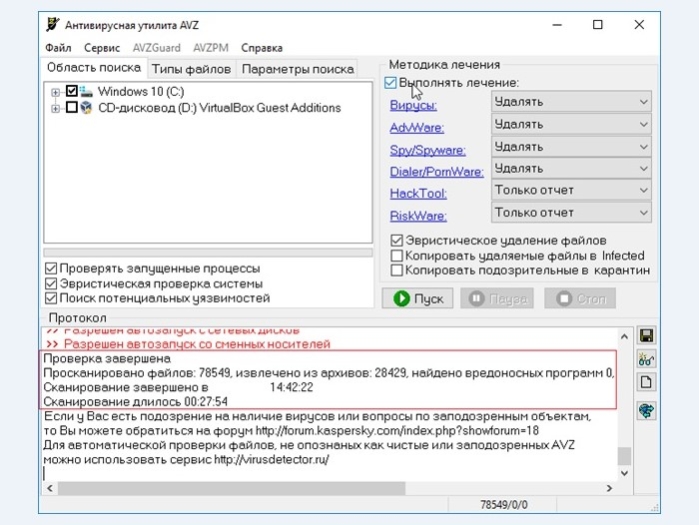Open the Dialer/PornWare action dropdown
The width and height of the screenshot is (699, 525).
[x=571, y=168]
